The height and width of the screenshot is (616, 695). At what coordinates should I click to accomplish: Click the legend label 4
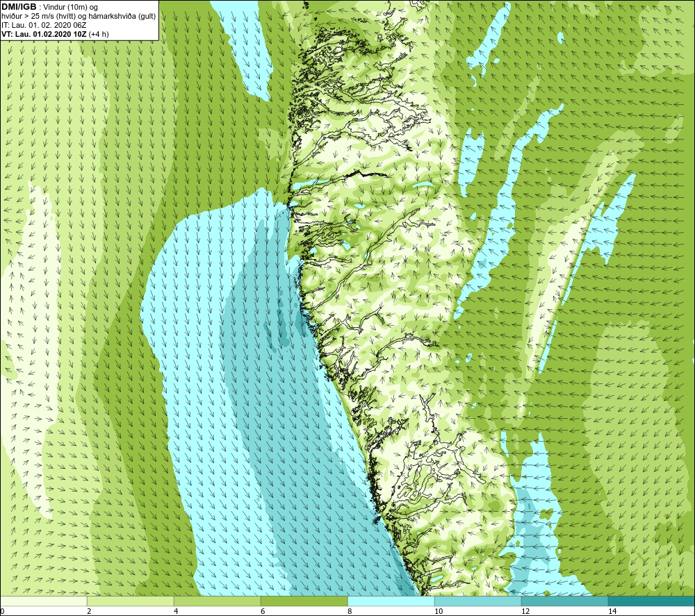click(176, 612)
